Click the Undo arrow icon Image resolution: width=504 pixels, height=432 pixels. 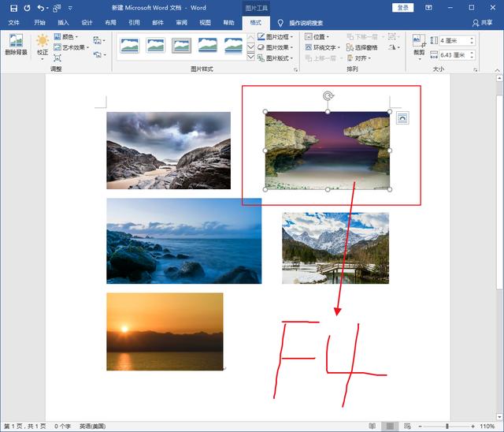[x=40, y=8]
